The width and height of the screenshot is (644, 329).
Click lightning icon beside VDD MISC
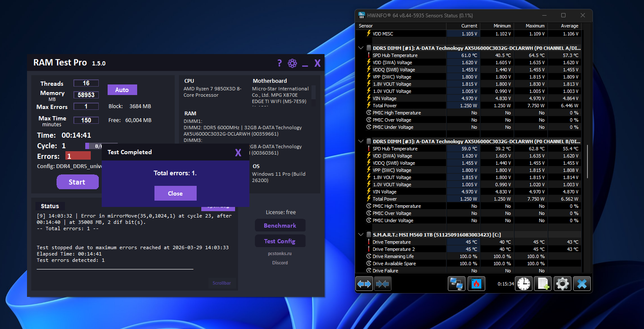(x=369, y=33)
